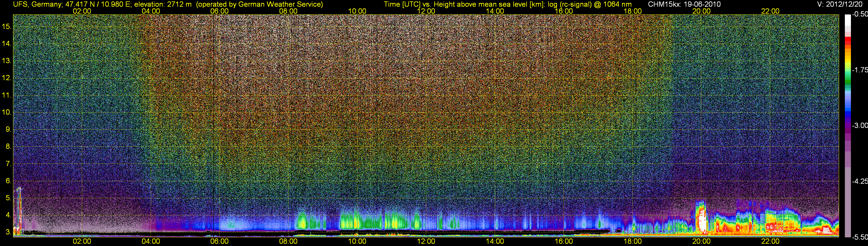Click the '7.' km height axis label
Image resolution: width=868 pixels, height=246 pixels.
(x=8, y=164)
